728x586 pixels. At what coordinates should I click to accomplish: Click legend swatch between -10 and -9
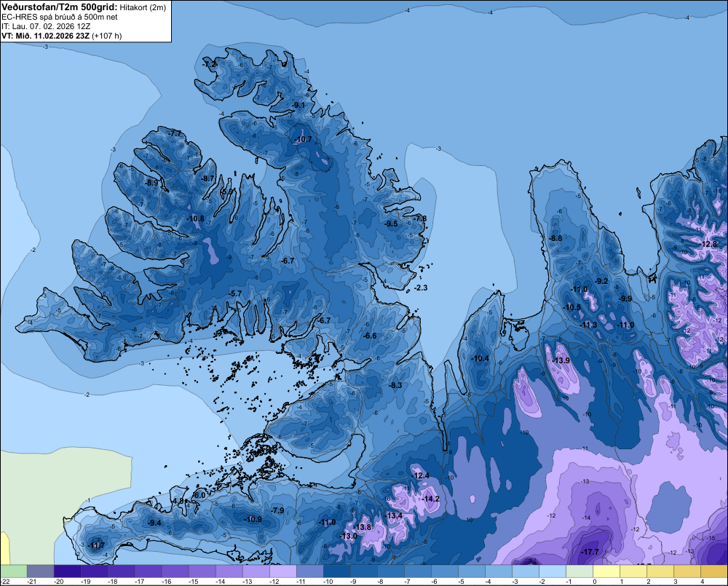[337, 571]
